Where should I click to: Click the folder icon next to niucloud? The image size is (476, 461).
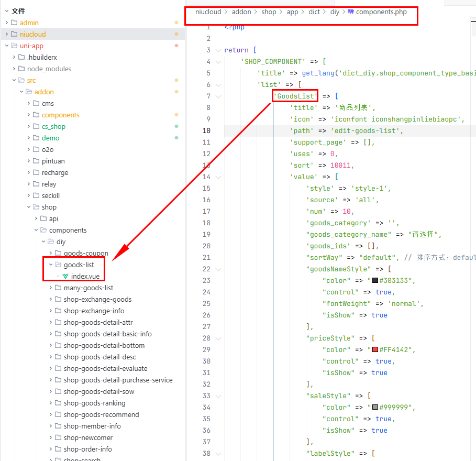tap(14, 34)
